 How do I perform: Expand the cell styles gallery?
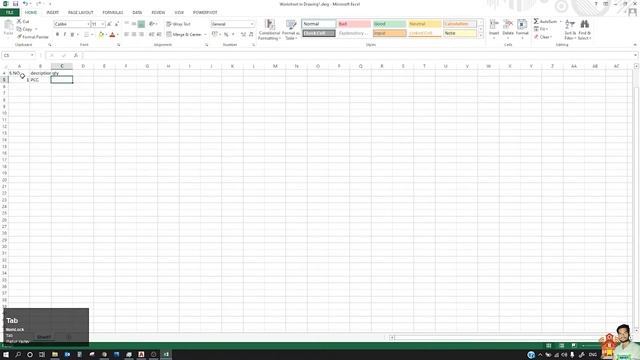(x=480, y=36)
